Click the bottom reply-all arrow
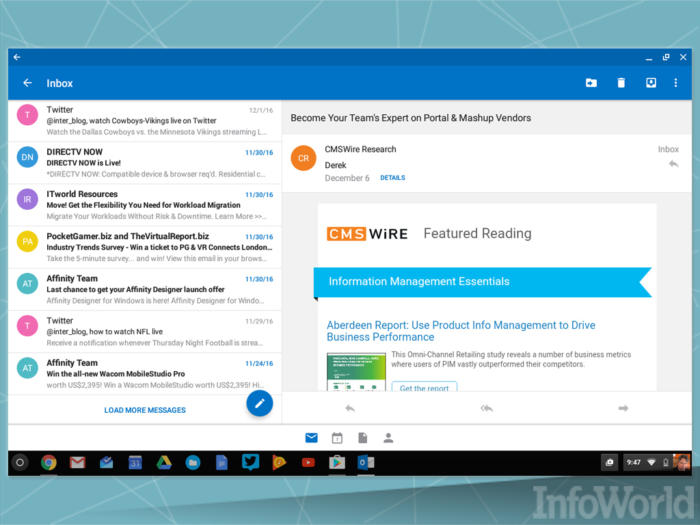Image resolution: width=700 pixels, height=525 pixels. (x=487, y=408)
